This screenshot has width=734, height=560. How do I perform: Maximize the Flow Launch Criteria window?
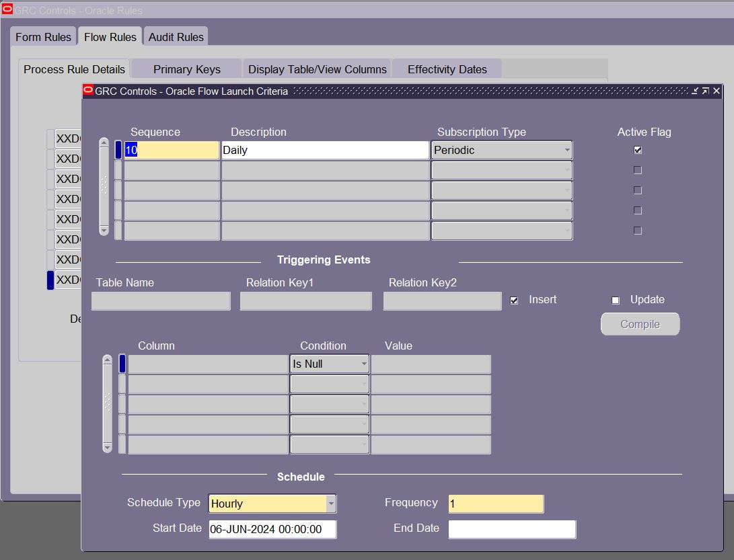pyautogui.click(x=706, y=91)
